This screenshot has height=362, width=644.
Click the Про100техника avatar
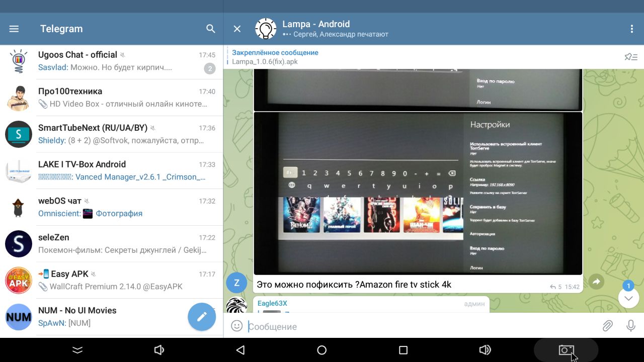point(19,98)
